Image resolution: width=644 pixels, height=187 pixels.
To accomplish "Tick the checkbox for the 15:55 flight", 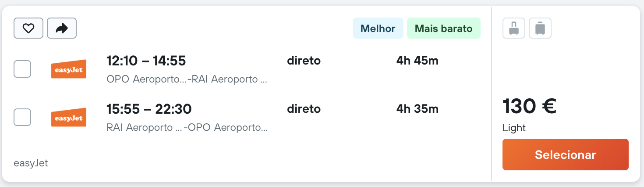I will 22,117.
